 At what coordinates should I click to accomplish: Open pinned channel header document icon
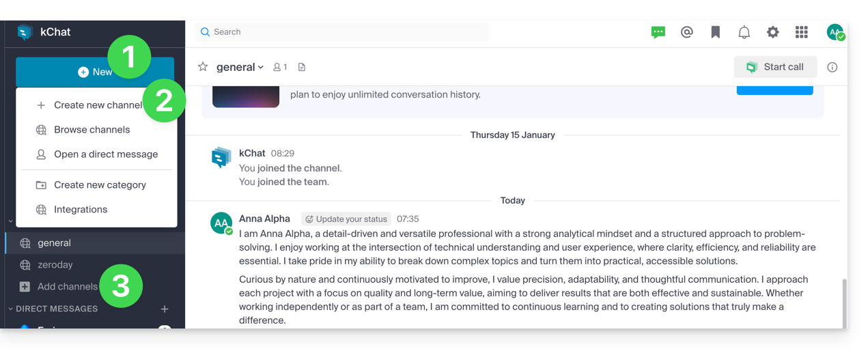[x=302, y=67]
